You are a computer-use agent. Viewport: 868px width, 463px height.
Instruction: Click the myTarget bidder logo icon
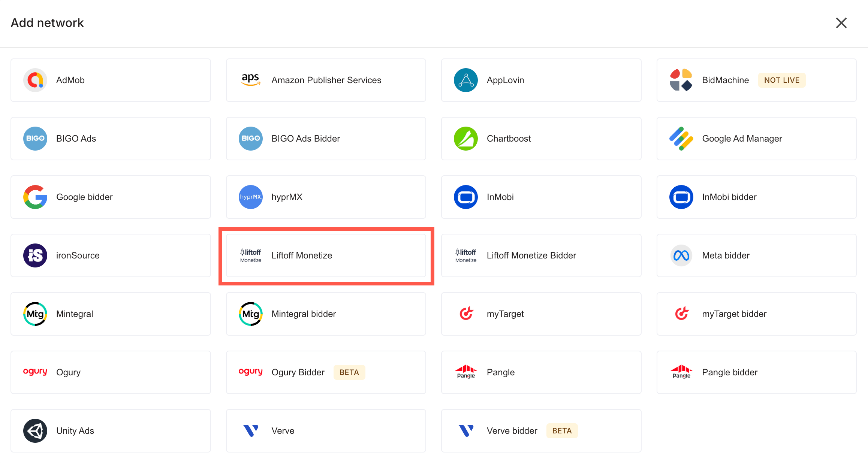[682, 313]
